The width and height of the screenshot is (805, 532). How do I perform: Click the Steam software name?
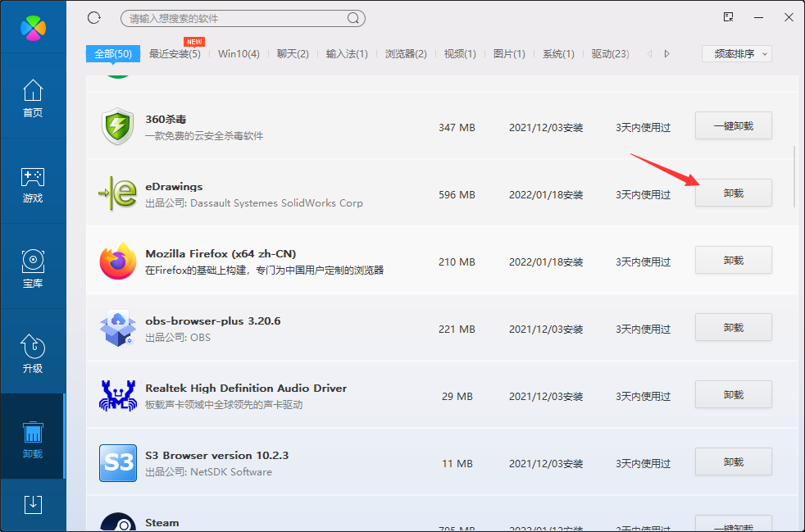click(x=162, y=523)
